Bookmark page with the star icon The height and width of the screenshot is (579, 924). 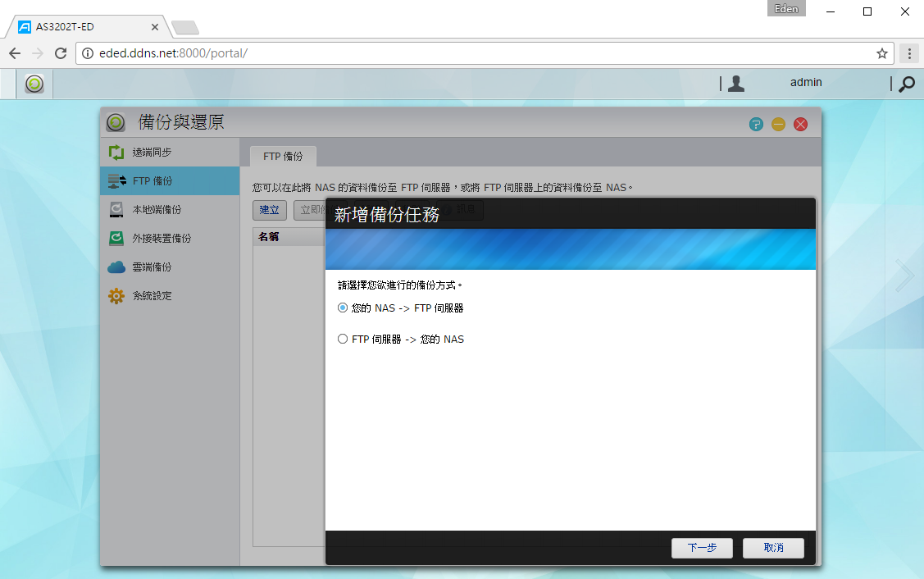coord(881,53)
